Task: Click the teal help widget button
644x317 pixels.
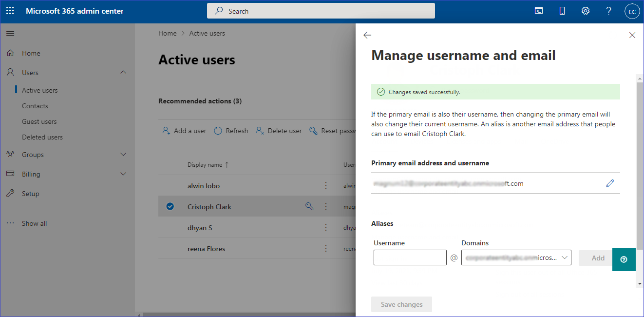Action: pyautogui.click(x=624, y=259)
